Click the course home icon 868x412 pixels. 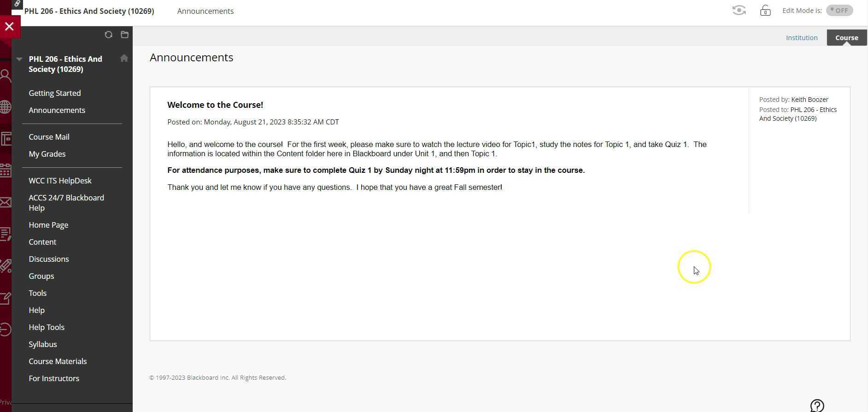point(124,58)
